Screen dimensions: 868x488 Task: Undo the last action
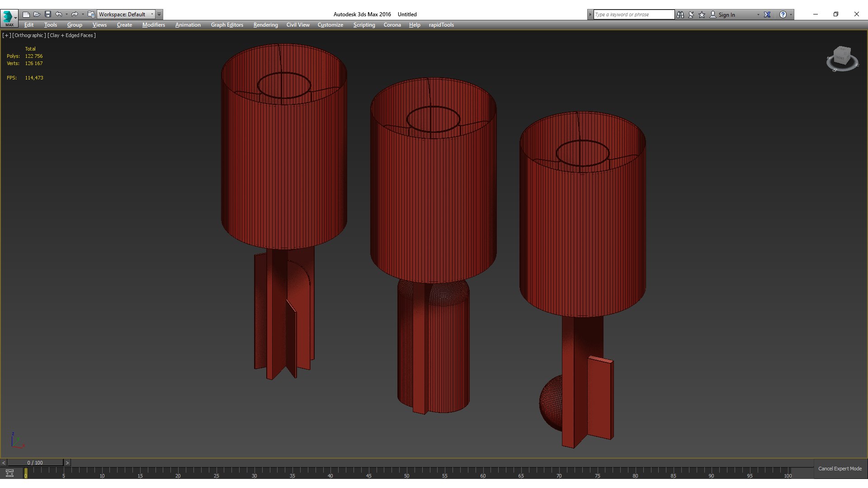tap(59, 14)
